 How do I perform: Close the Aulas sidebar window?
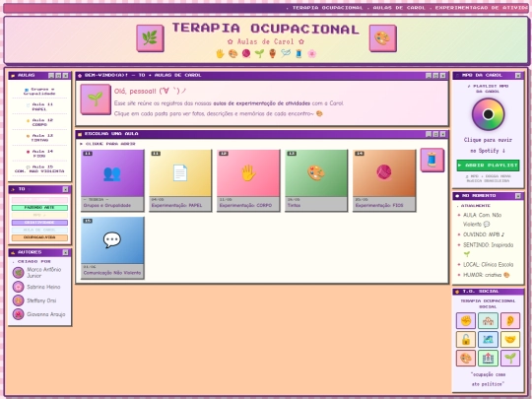point(65,75)
